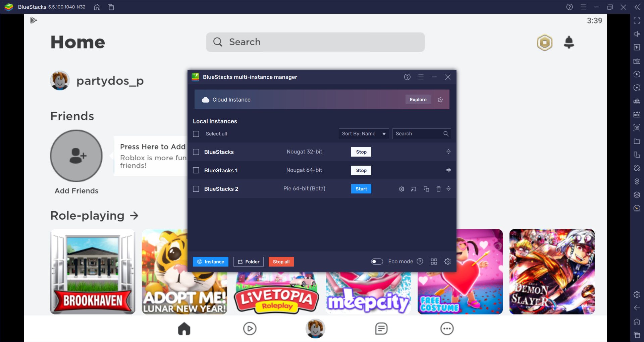Image resolution: width=644 pixels, height=342 pixels.
Task: Clone the BlueStacks 2 instance
Action: point(426,189)
